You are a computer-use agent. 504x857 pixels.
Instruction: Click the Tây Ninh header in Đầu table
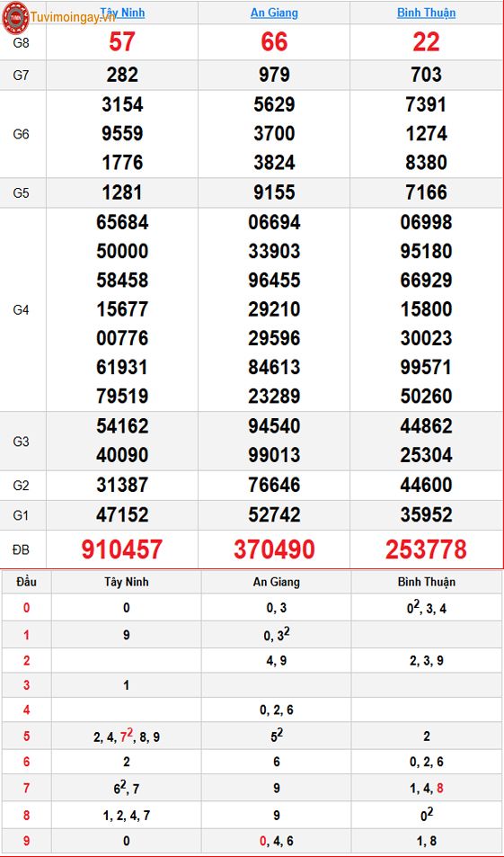pyautogui.click(x=126, y=582)
